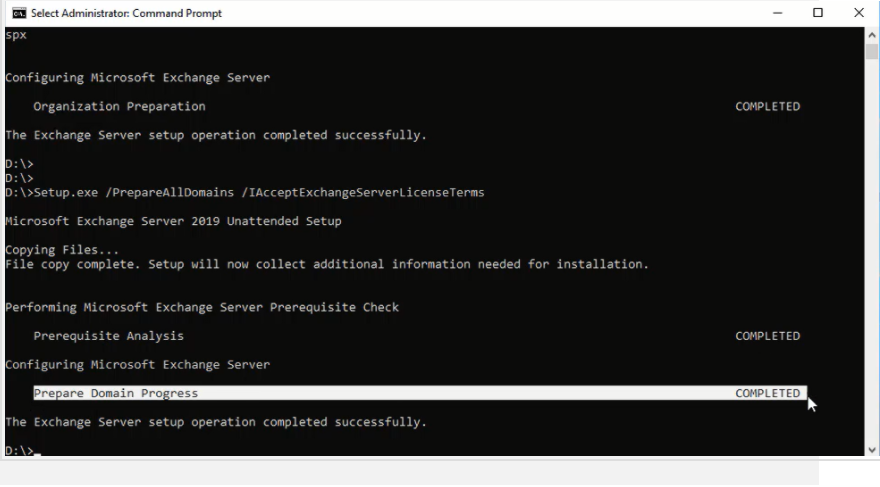880x487 pixels.
Task: Click the final setup operation completed successfully line
Action: coord(215,422)
